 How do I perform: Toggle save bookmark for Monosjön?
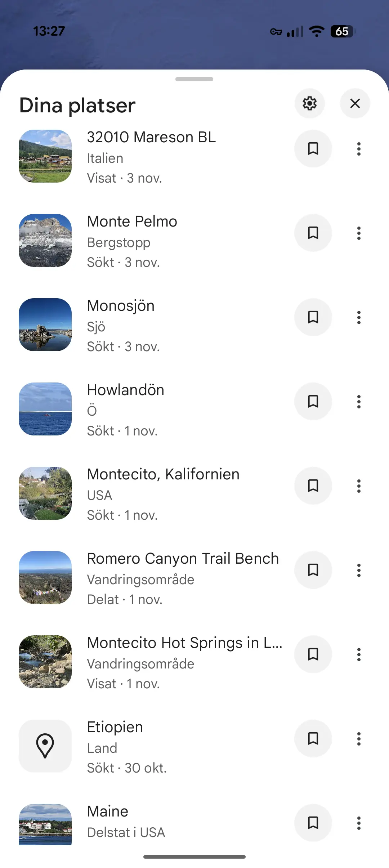pos(313,317)
